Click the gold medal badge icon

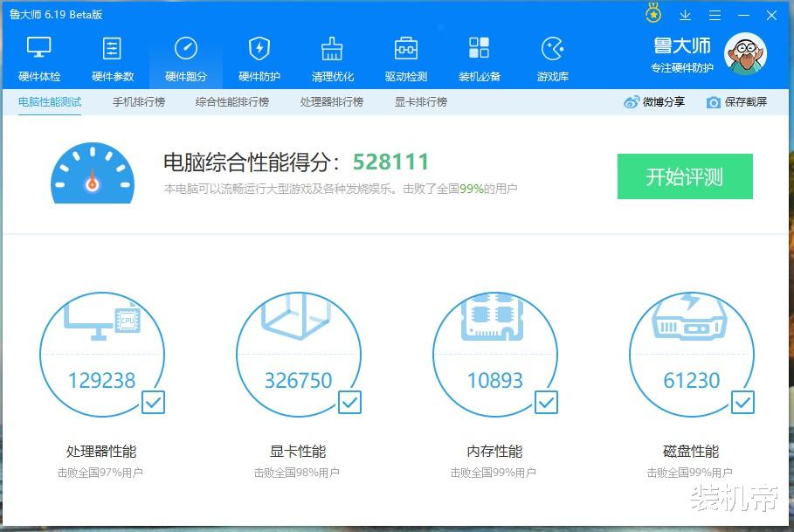pyautogui.click(x=653, y=14)
